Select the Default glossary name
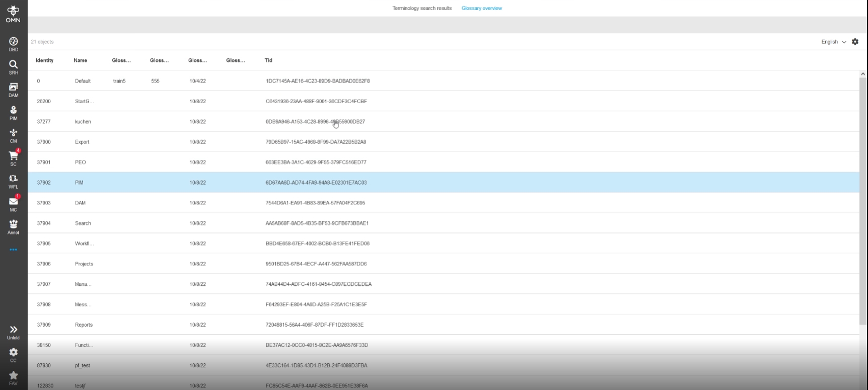The height and width of the screenshot is (390, 868). [83, 81]
